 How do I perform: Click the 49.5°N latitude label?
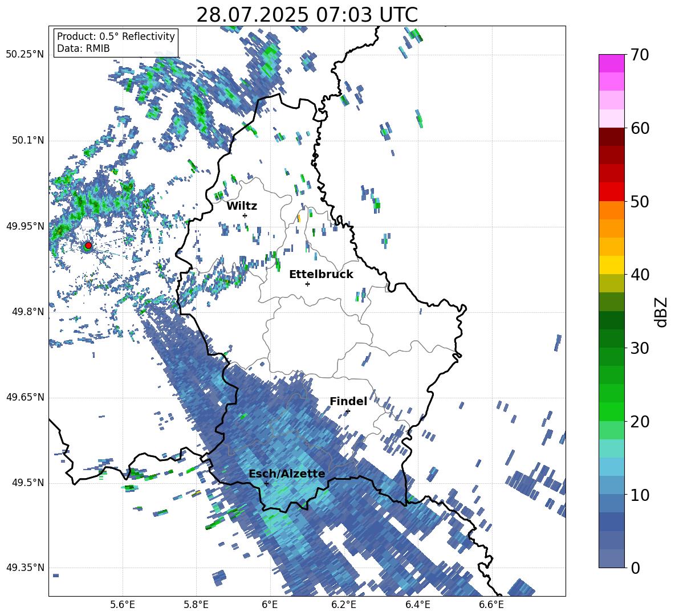(28, 483)
